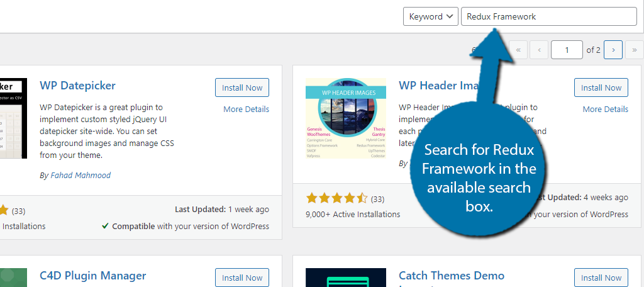Screen dimensions: 644x287
Task: Open the Catch Themes Demo title link
Action: coord(452,275)
